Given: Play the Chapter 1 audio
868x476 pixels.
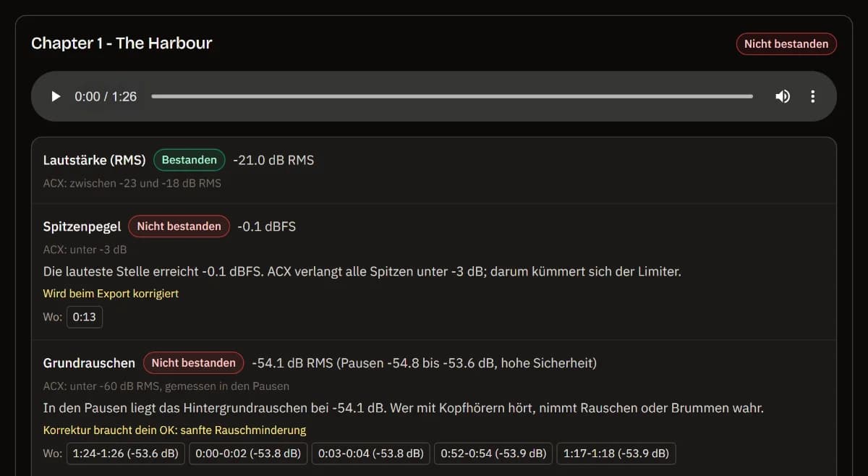Looking at the screenshot, I should coord(56,96).
